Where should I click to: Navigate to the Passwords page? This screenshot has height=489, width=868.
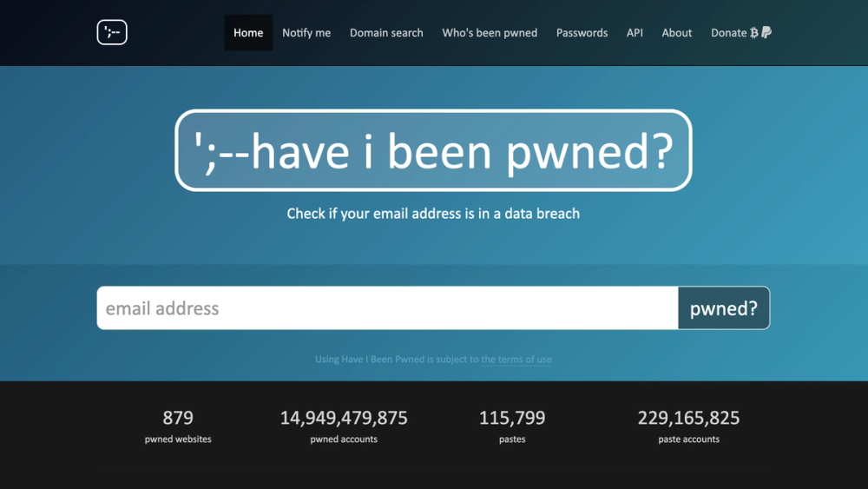(582, 33)
